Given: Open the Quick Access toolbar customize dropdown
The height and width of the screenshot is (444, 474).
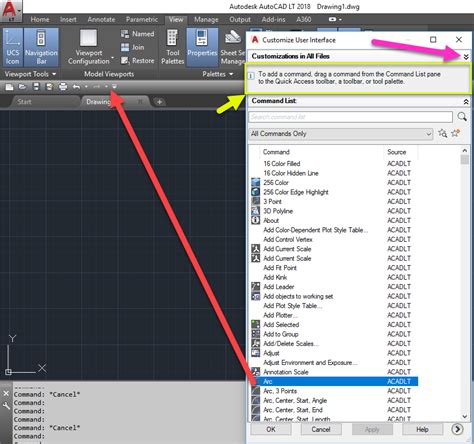Looking at the screenshot, I should pyautogui.click(x=114, y=87).
